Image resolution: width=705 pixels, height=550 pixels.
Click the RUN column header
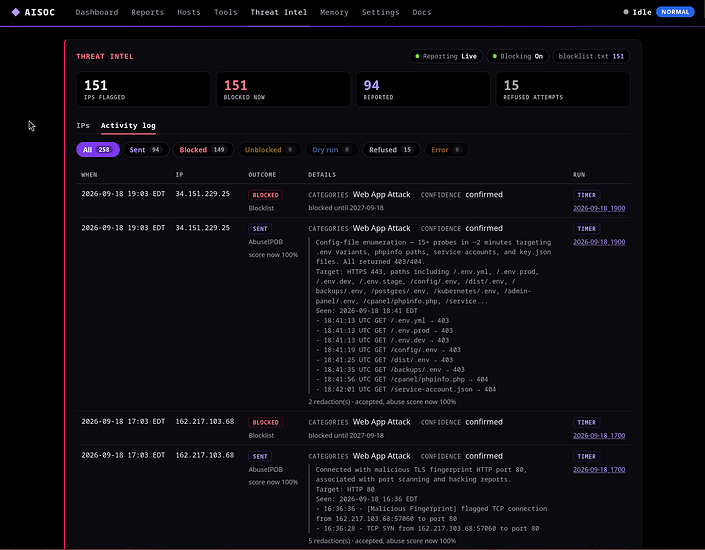(x=579, y=174)
